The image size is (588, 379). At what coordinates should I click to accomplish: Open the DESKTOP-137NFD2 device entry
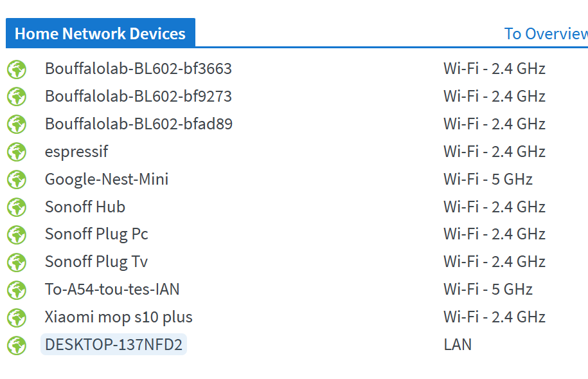coord(114,344)
